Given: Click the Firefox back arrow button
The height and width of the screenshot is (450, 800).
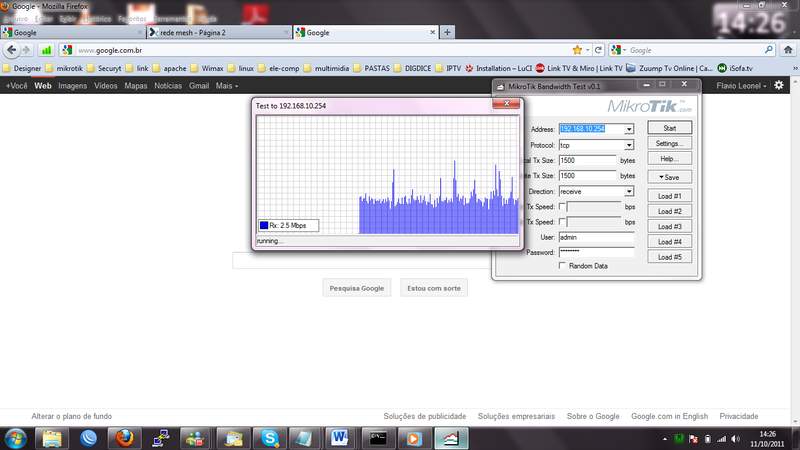Looking at the screenshot, I should (x=12, y=50).
